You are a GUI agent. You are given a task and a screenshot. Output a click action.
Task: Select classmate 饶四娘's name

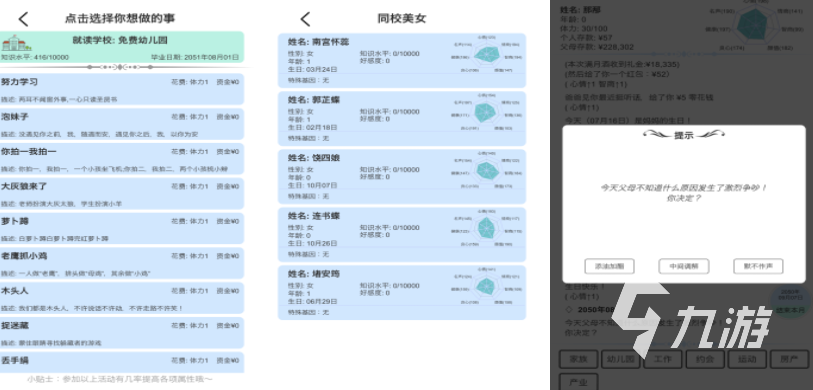click(x=314, y=158)
